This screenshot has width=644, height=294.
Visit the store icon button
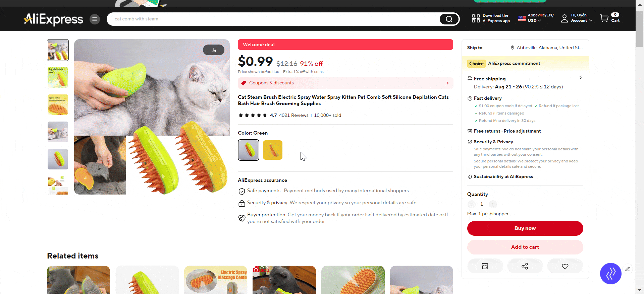click(485, 266)
